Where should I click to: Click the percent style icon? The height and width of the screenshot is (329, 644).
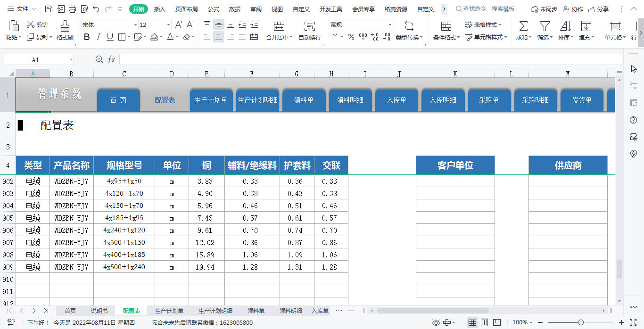pos(351,37)
